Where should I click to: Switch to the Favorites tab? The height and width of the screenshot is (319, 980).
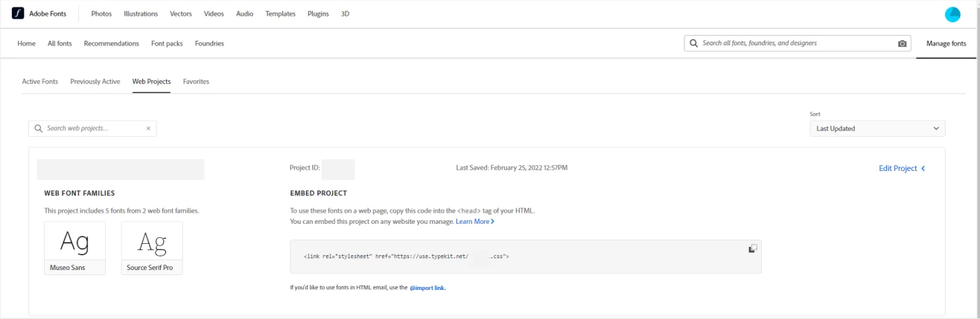[x=196, y=81]
